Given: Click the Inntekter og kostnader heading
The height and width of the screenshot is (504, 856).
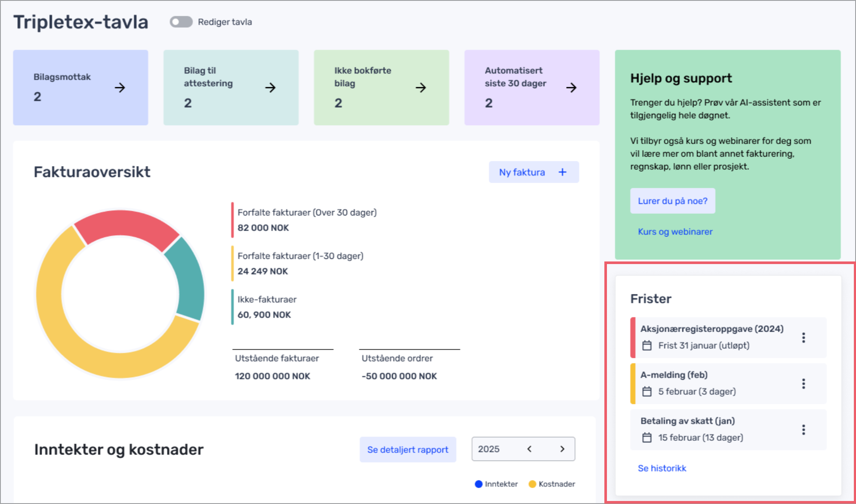Looking at the screenshot, I should pyautogui.click(x=119, y=450).
